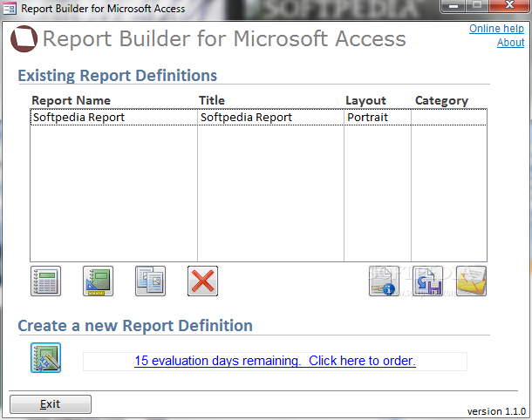Click the yellow envelope mail icon

[x=471, y=281]
